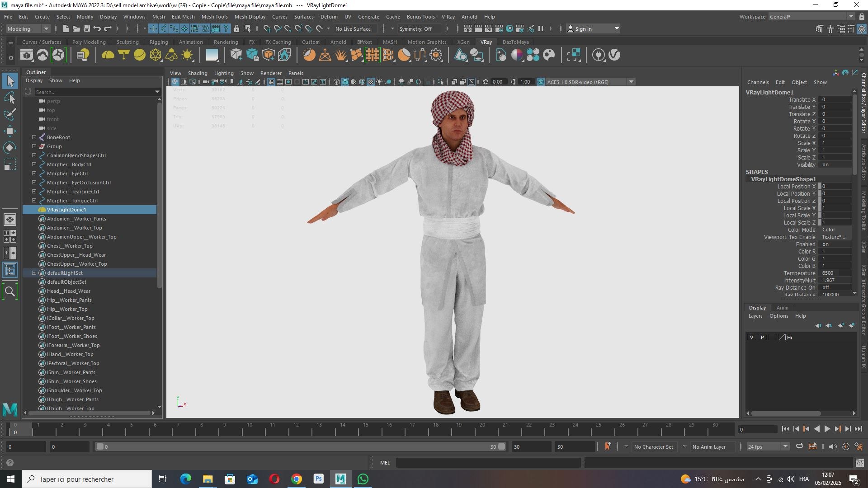Image resolution: width=868 pixels, height=488 pixels.
Task: Expand Morpher__BodyCtrl in Outliner
Action: coord(34,164)
